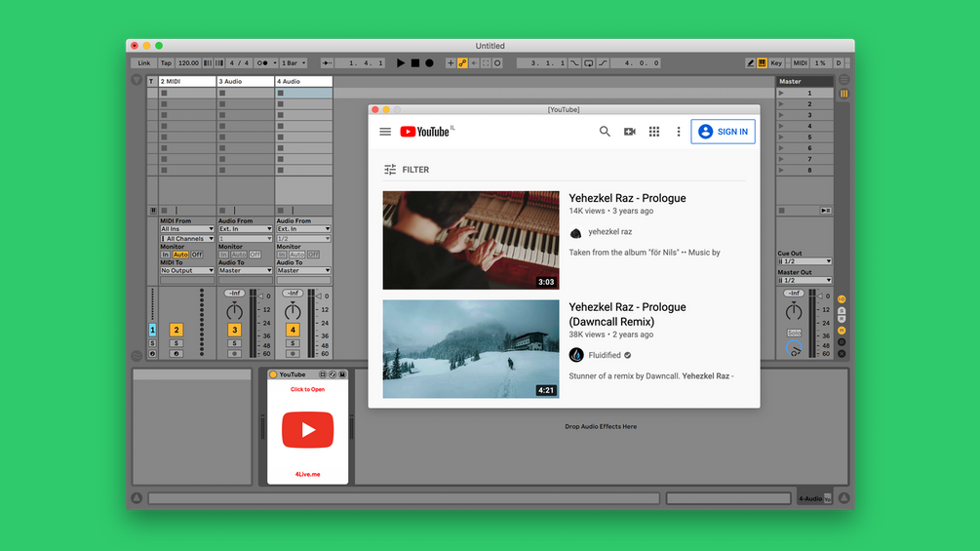Toggle track activator 2
This screenshot has width=980, height=551.
coord(176,330)
